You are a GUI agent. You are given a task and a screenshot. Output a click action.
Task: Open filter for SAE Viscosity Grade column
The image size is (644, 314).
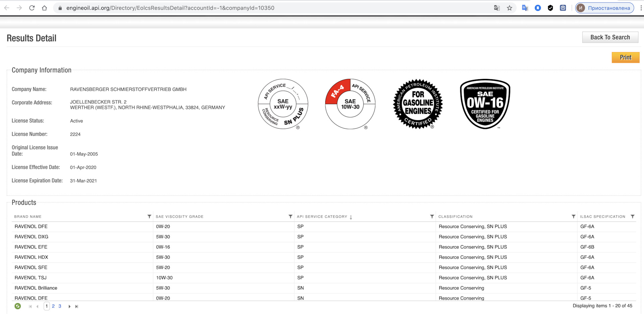click(x=290, y=217)
